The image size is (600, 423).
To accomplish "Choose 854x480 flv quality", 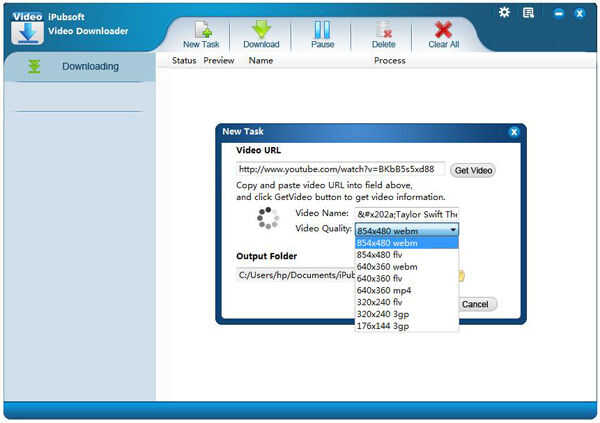I will 407,255.
